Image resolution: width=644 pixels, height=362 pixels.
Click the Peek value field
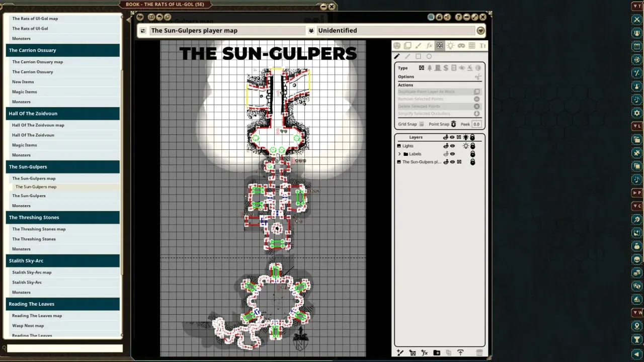click(x=476, y=124)
